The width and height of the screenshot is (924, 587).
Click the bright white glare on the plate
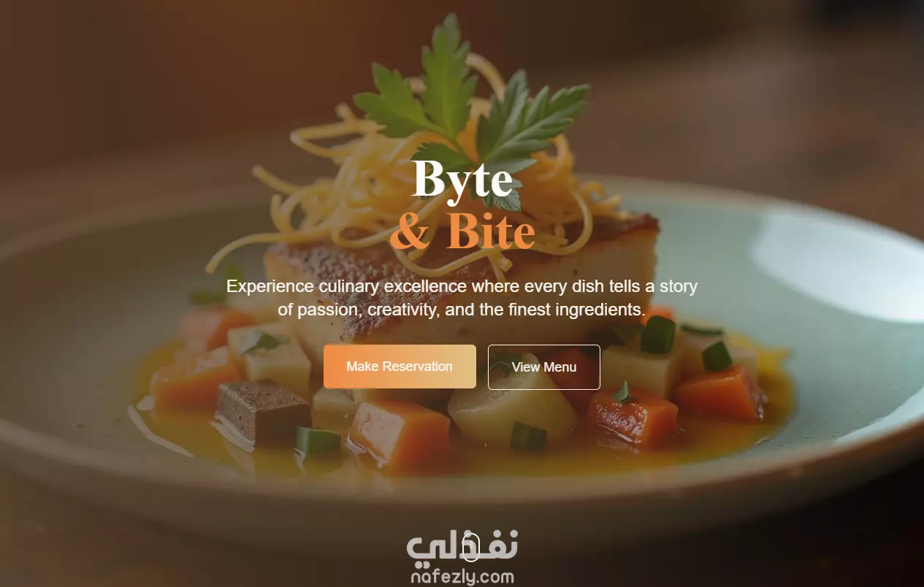(840, 263)
